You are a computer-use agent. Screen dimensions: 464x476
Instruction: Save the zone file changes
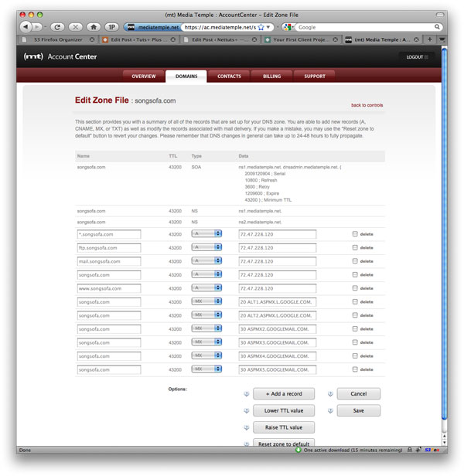click(x=359, y=411)
